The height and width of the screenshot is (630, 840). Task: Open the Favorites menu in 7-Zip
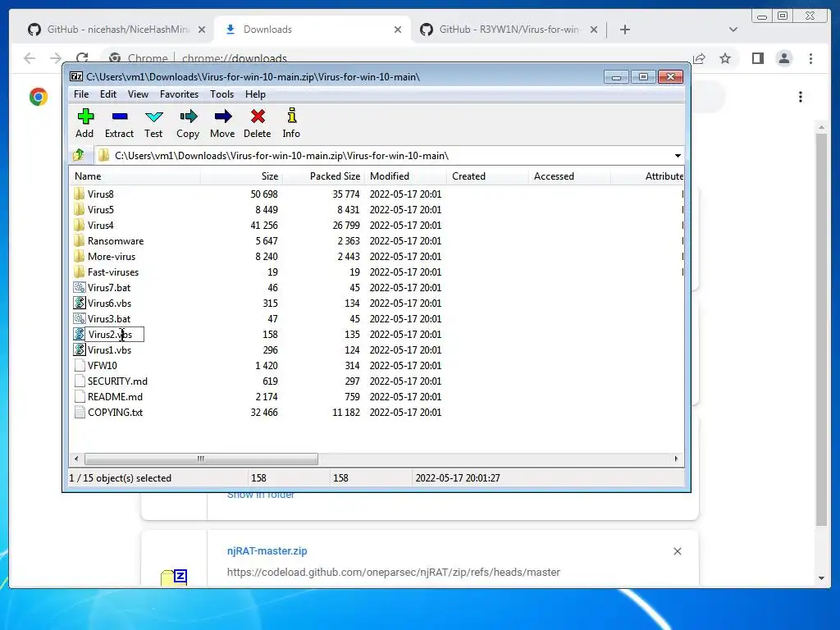tap(179, 94)
